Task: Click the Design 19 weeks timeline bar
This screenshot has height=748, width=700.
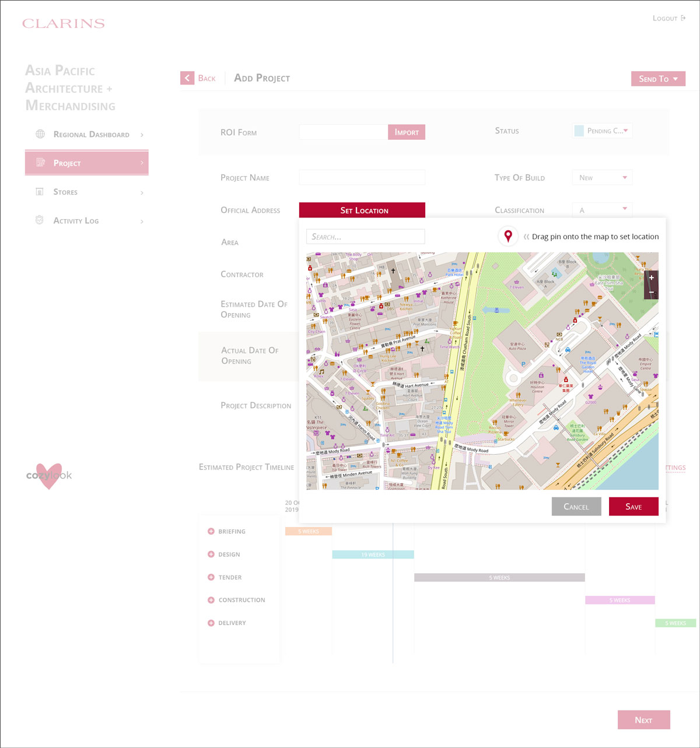Action: (373, 554)
